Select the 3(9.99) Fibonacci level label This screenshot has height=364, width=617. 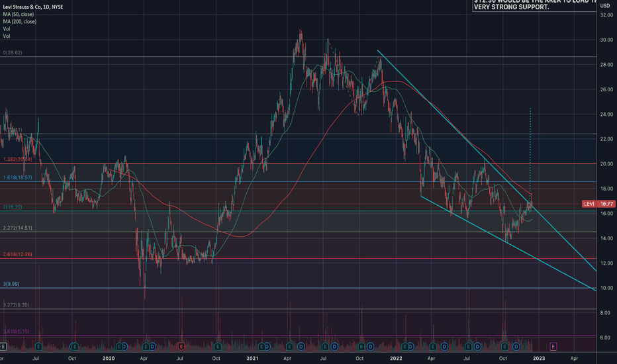(x=11, y=284)
